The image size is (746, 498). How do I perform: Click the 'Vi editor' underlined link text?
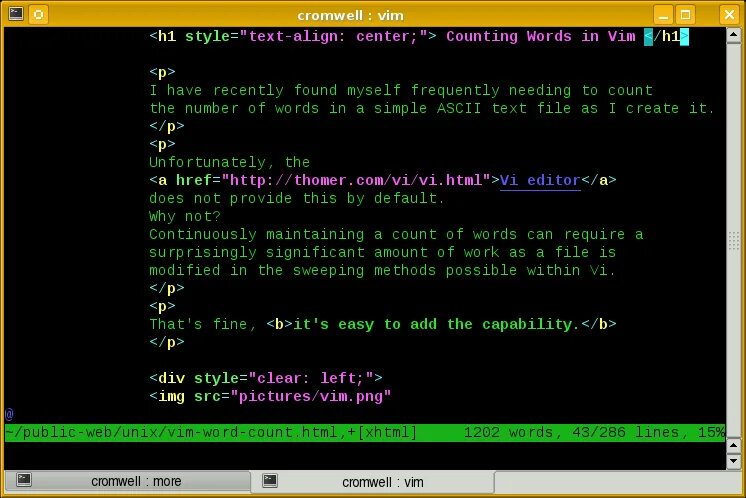(540, 181)
